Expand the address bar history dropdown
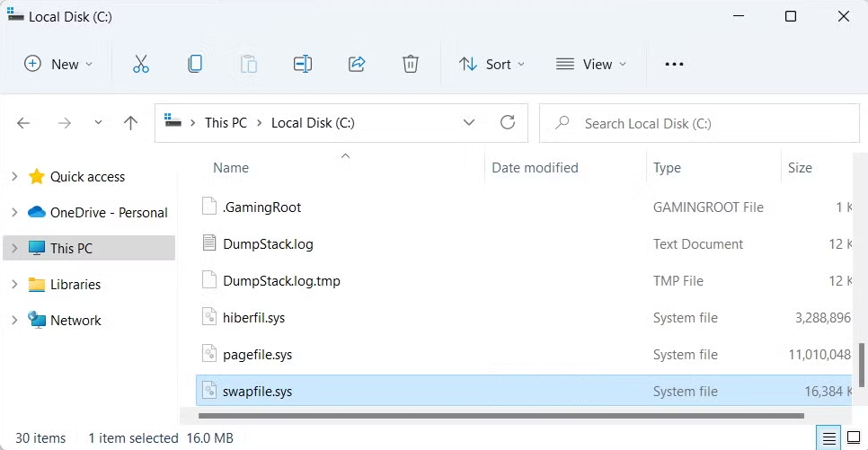Image resolution: width=868 pixels, height=450 pixels. (x=469, y=122)
